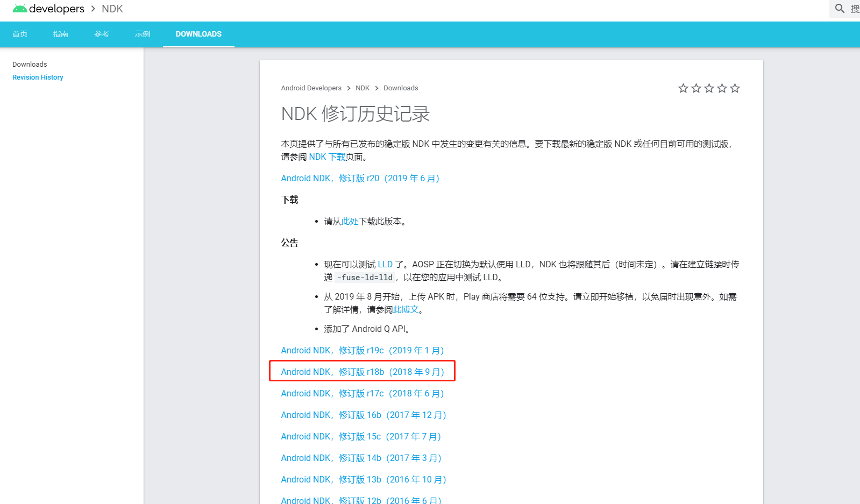The width and height of the screenshot is (860, 504).
Task: Rate page with the second star
Action: pos(696,88)
